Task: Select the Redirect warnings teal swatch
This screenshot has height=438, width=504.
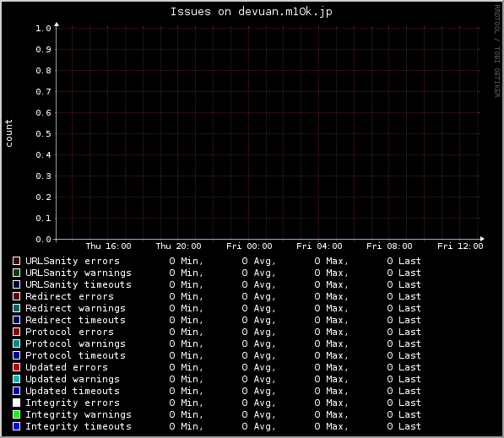Action: click(x=16, y=308)
